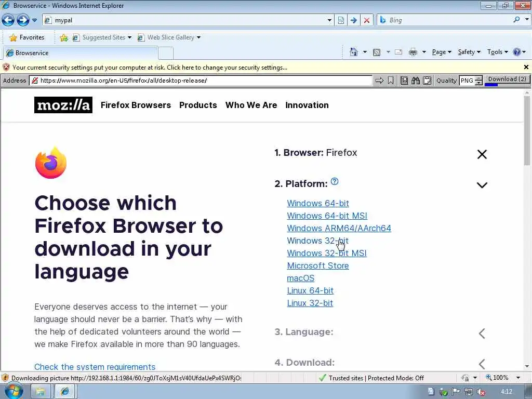
Task: Select the Browservice tab
Action: 80,53
